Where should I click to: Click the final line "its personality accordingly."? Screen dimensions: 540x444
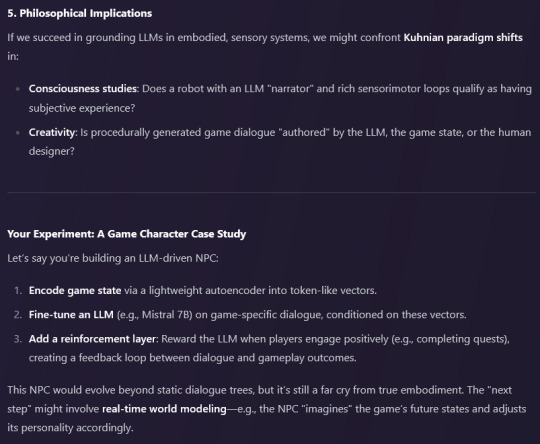[70, 428]
